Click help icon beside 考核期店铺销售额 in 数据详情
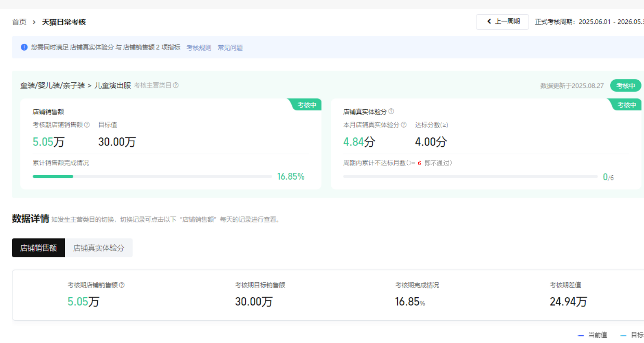 tap(122, 285)
